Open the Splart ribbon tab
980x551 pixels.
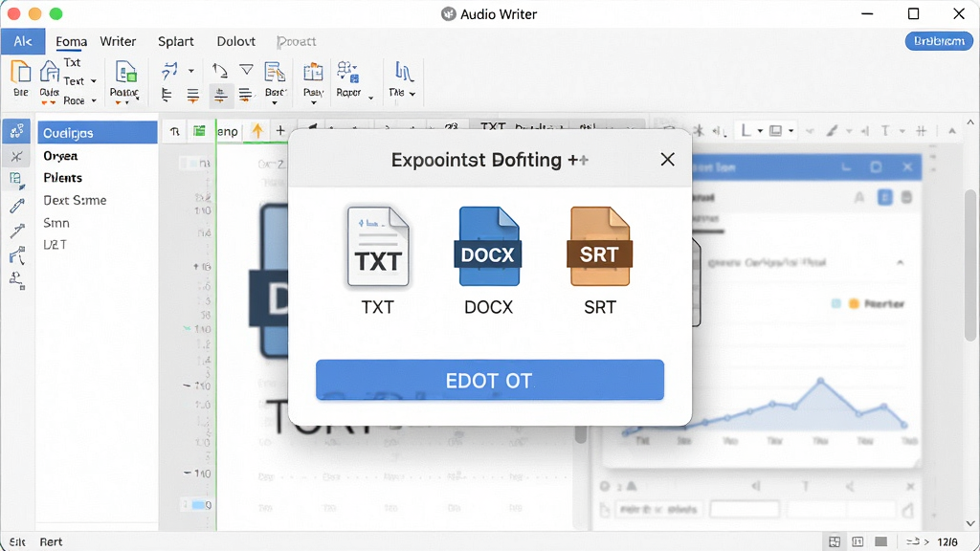click(x=176, y=41)
